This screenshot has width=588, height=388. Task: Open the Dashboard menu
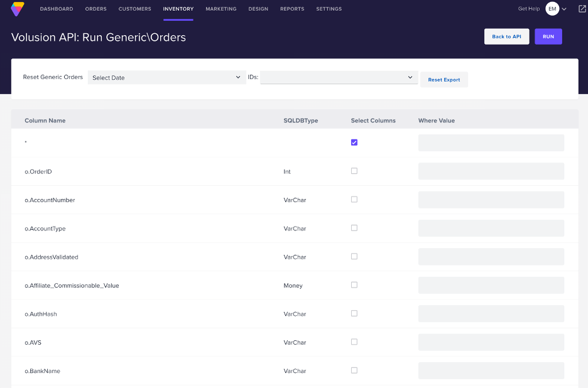pyautogui.click(x=57, y=9)
